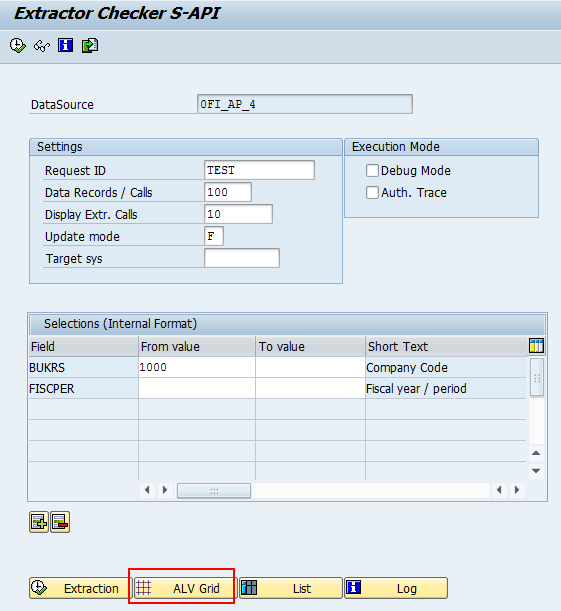
Task: Click the Execute clock icon in toolbar
Action: [x=18, y=46]
